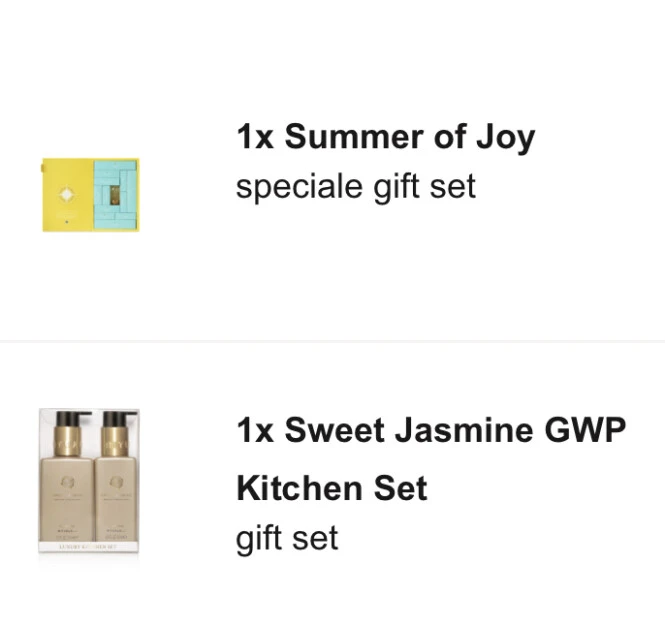Click the gold item inside the turquoise tray

click(115, 196)
